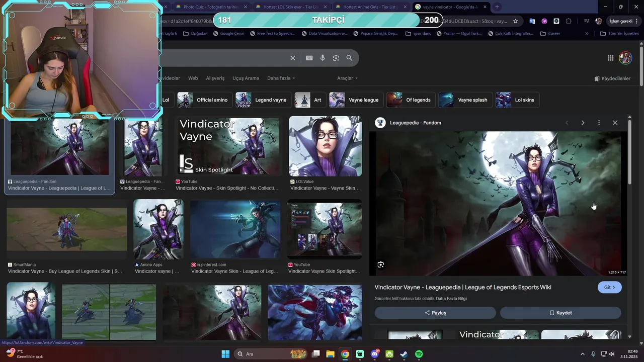The height and width of the screenshot is (362, 644).
Task: Open Steam from taskbar
Action: 404,354
